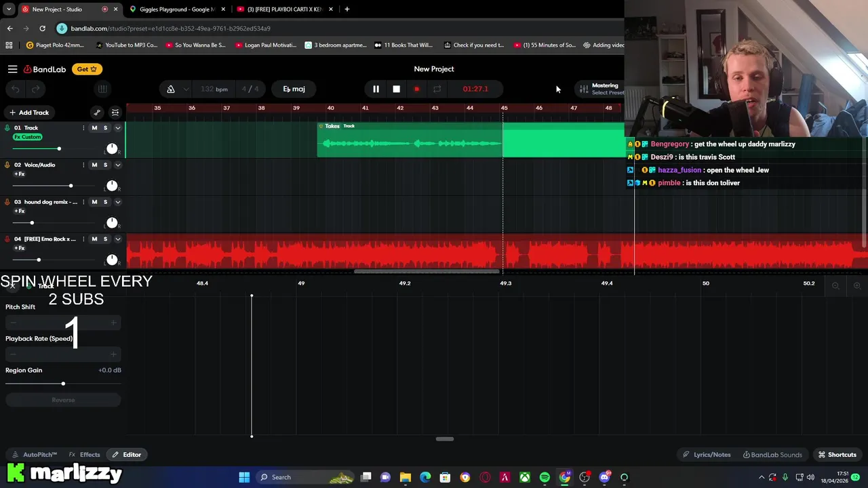Expand the metronome options chevron
Screen dimensions: 868x488
tap(186, 89)
